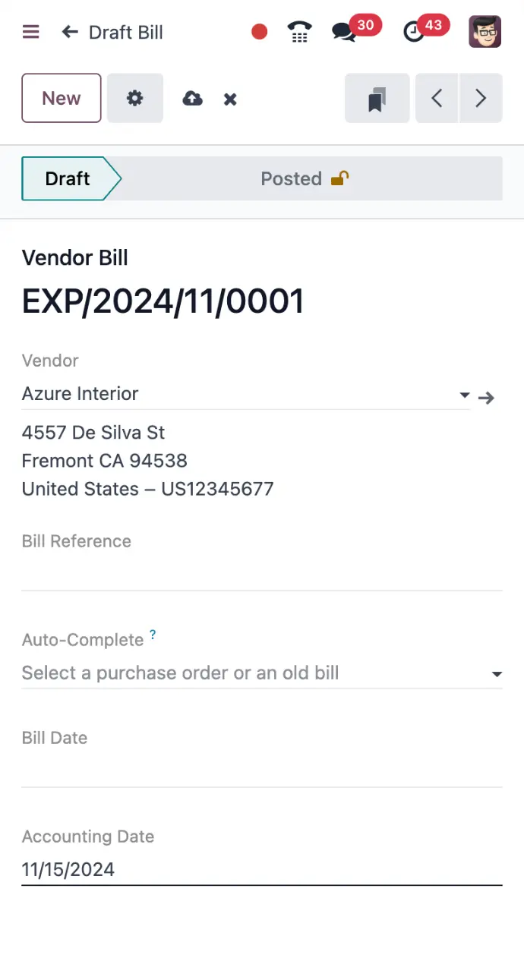Open the gear actions menu
The image size is (524, 980).
(x=134, y=98)
